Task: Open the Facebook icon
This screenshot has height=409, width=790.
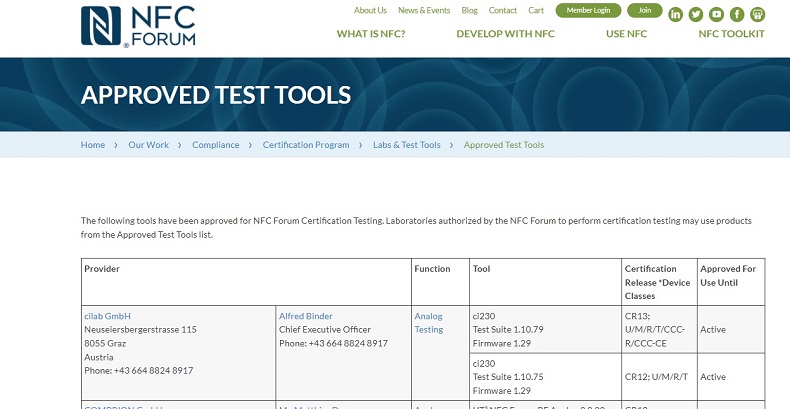Action: (737, 15)
